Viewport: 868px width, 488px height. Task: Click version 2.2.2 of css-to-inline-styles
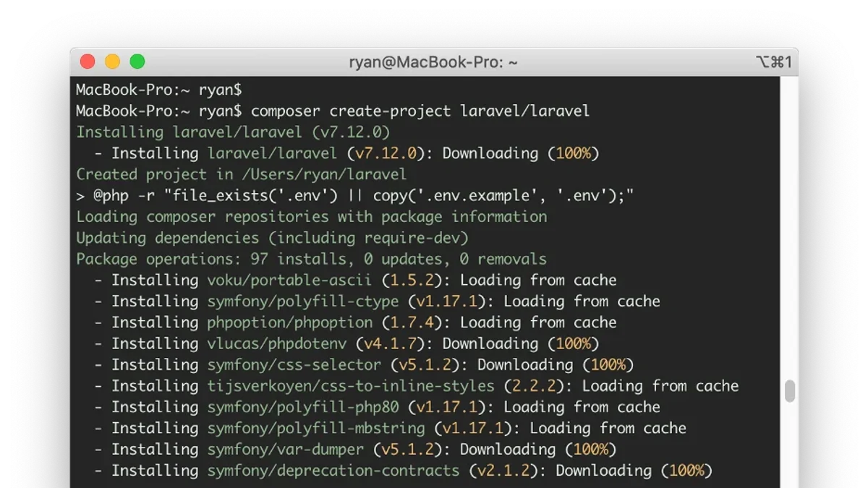[x=533, y=385]
